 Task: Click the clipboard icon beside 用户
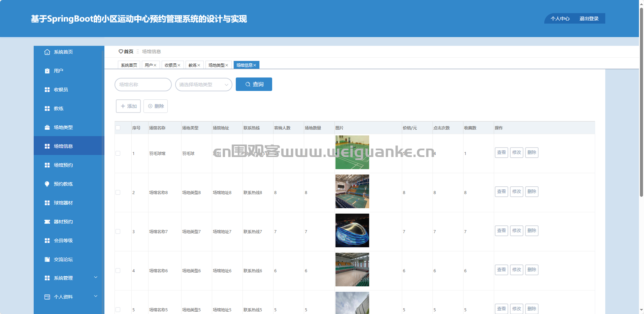(47, 71)
